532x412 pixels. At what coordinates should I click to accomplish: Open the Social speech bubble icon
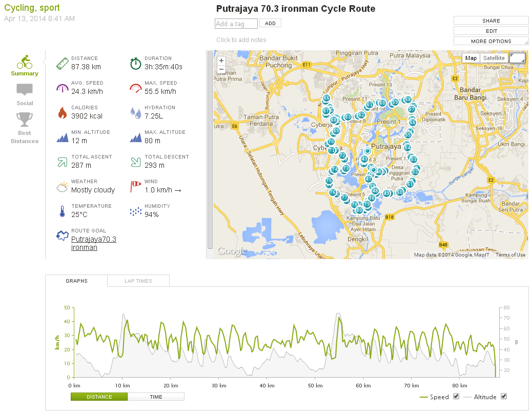25,90
